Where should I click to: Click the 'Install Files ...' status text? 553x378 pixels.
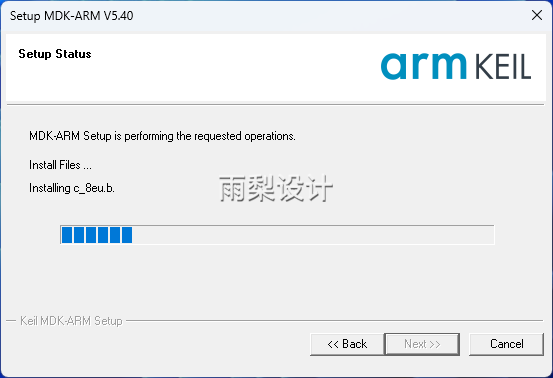[60, 165]
